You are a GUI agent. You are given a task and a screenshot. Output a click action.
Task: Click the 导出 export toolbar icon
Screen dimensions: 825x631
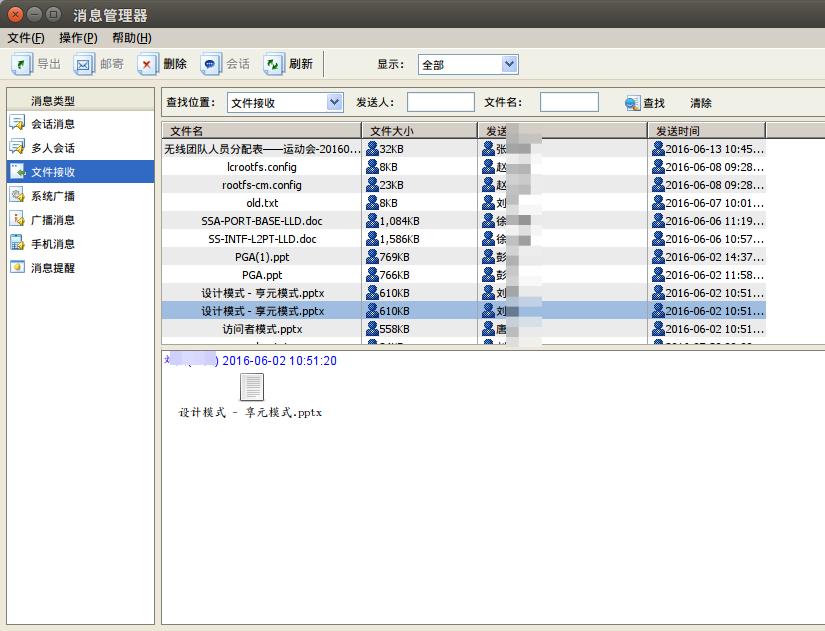point(22,64)
